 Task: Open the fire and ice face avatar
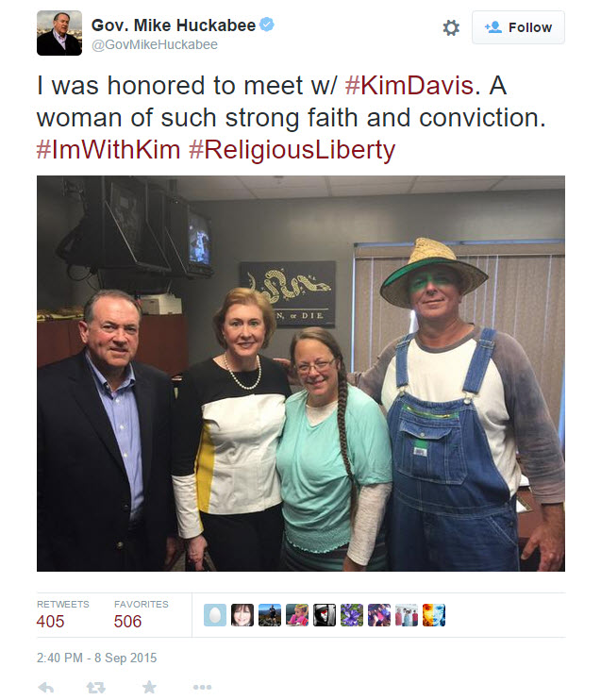(434, 615)
